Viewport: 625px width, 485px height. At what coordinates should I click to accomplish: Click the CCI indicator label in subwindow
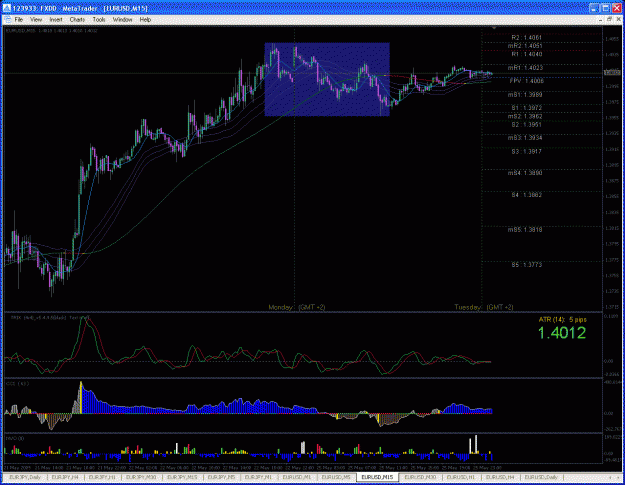17,384
